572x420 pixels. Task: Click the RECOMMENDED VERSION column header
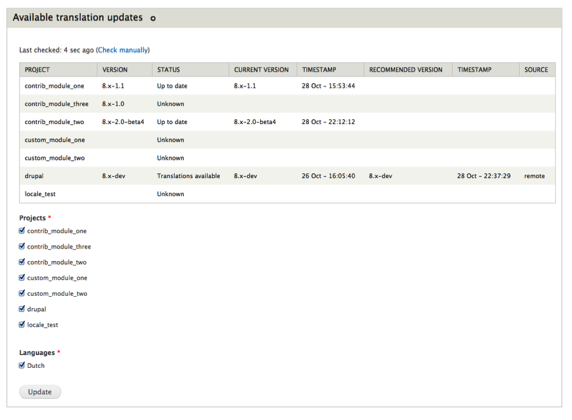(x=406, y=70)
